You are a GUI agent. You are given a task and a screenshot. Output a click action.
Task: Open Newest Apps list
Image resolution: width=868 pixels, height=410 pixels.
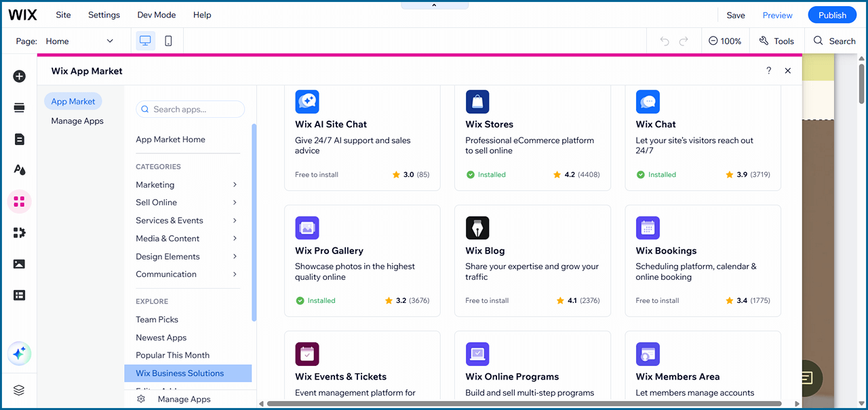(161, 337)
